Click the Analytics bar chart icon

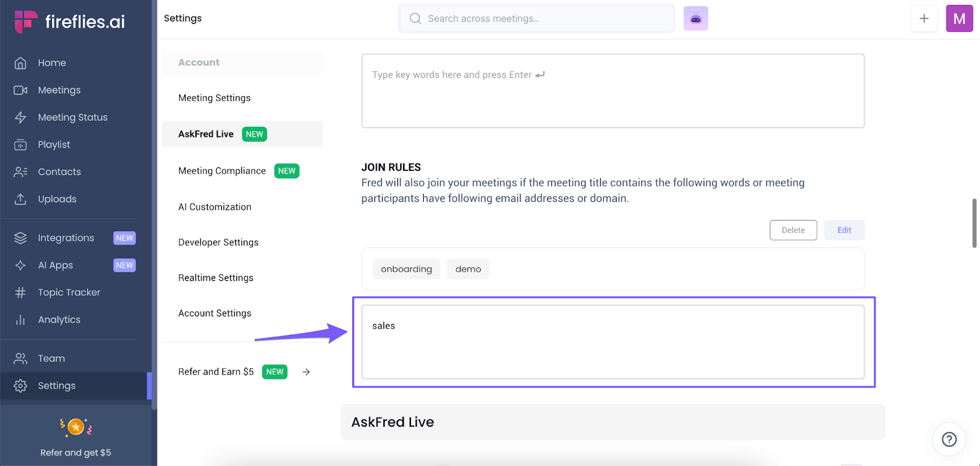tap(20, 319)
